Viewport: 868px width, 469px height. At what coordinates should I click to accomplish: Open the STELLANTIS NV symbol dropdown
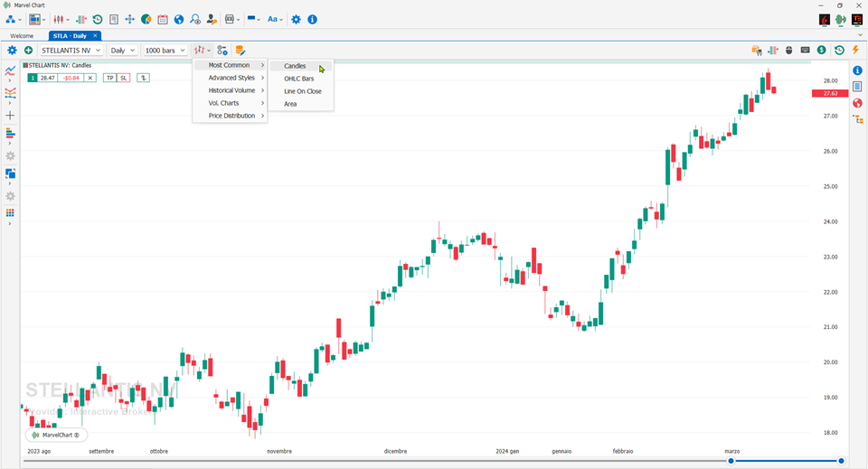(71, 51)
